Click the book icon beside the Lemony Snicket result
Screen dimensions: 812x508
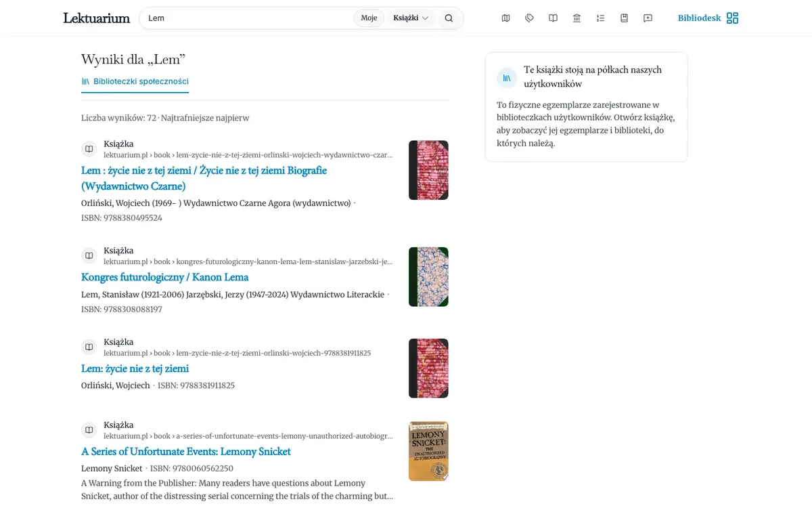point(89,430)
